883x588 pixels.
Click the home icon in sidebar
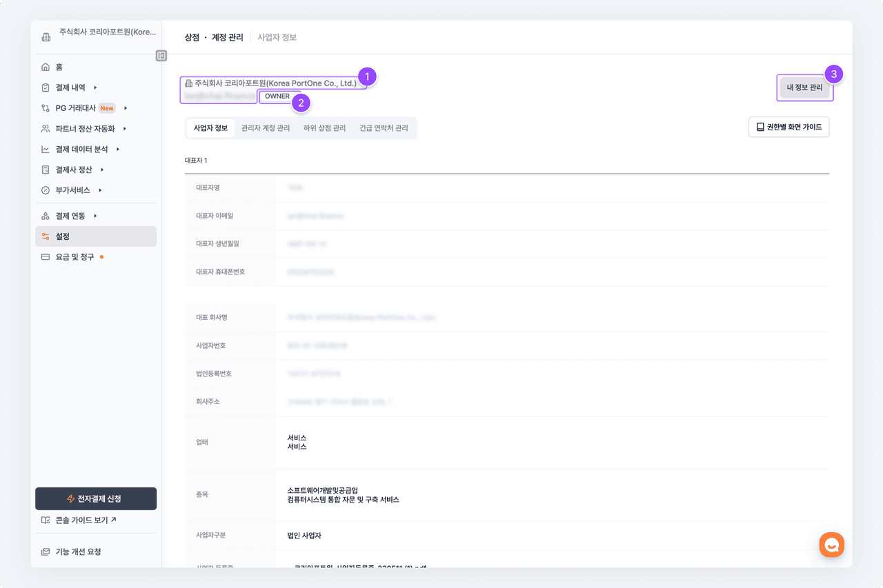[46, 67]
